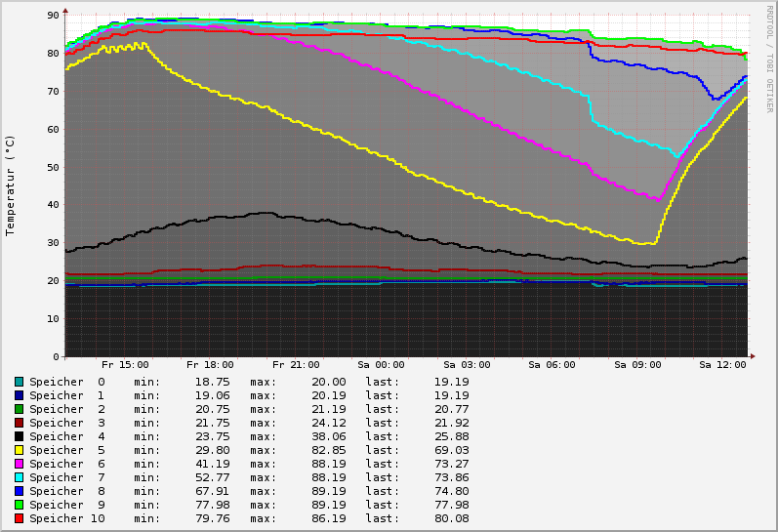Click the teal Speicher 0 legend swatch
The width and height of the screenshot is (778, 532).
pyautogui.click(x=19, y=382)
